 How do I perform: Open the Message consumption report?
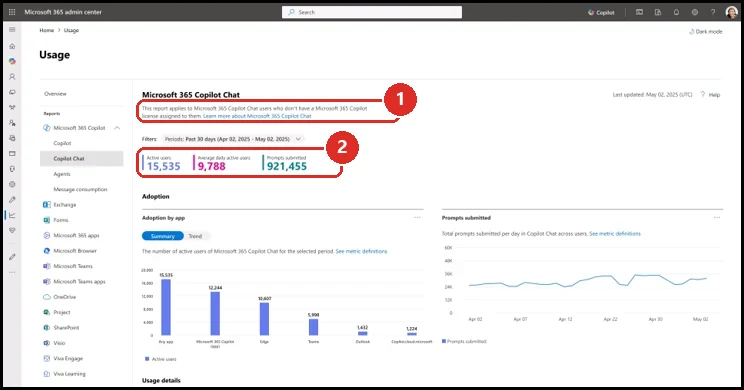coord(80,189)
